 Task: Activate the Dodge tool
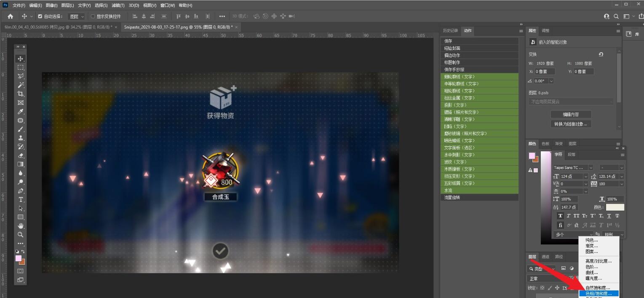click(x=21, y=182)
